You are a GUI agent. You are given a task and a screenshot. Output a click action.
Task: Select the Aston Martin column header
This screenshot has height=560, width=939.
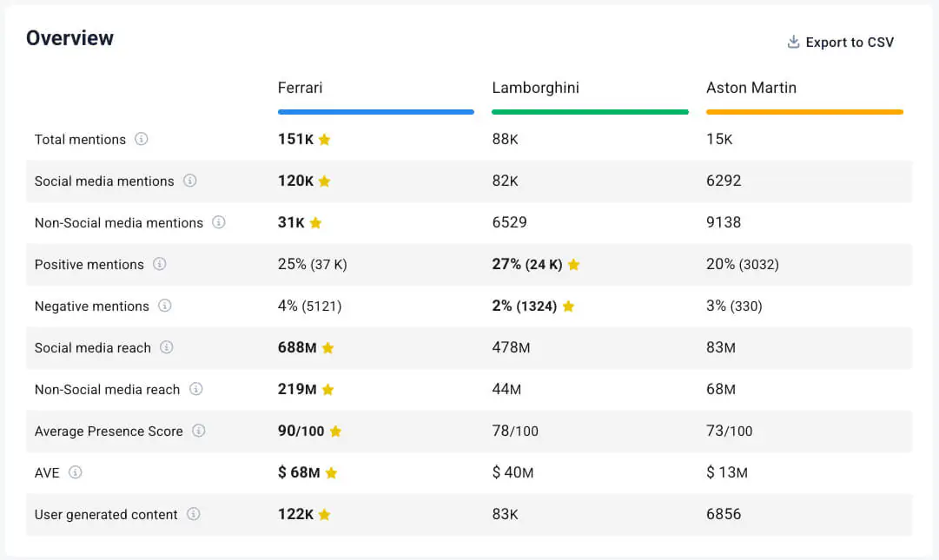click(751, 88)
